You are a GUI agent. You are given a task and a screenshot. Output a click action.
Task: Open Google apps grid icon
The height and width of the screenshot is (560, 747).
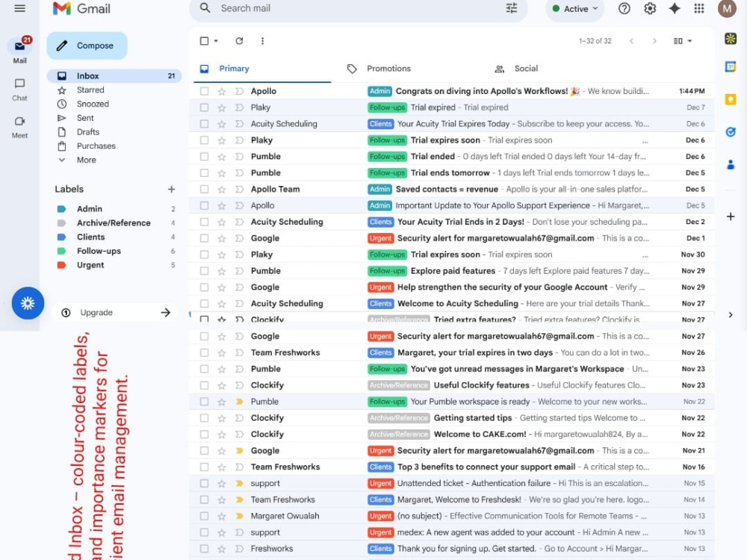[699, 8]
